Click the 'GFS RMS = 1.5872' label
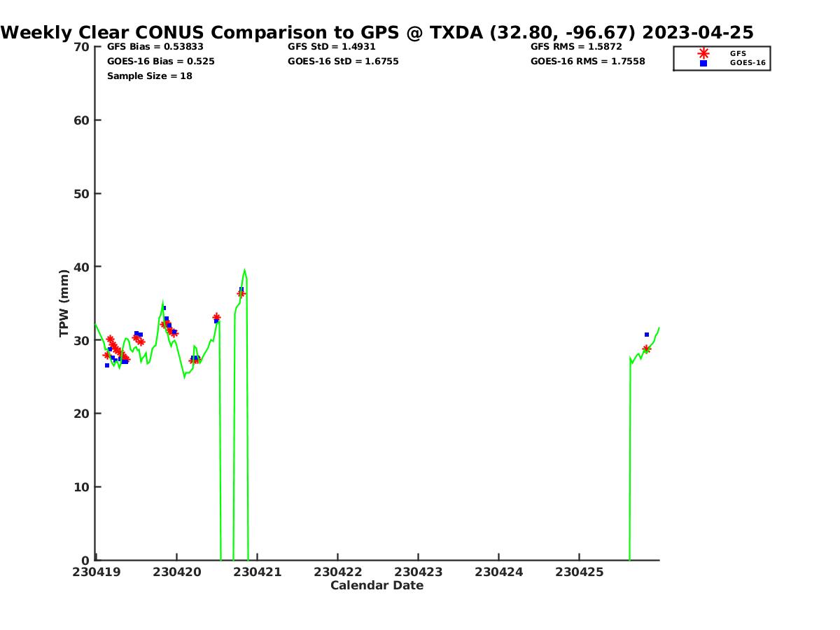The width and height of the screenshot is (840, 630). point(577,46)
